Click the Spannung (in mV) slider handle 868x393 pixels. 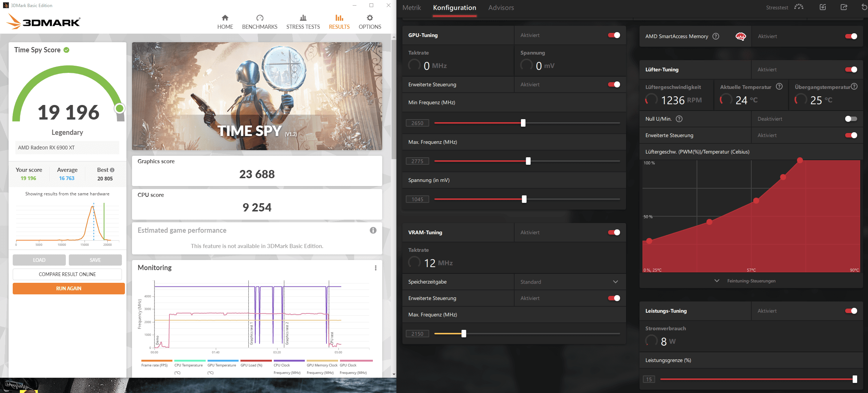tap(524, 199)
